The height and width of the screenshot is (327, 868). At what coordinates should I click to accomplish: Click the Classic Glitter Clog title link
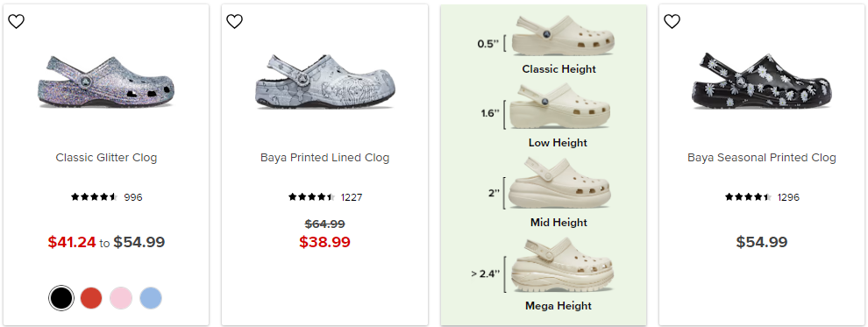[106, 158]
